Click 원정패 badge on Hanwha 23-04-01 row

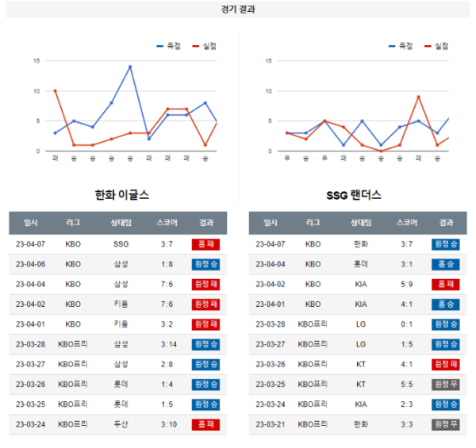point(205,324)
